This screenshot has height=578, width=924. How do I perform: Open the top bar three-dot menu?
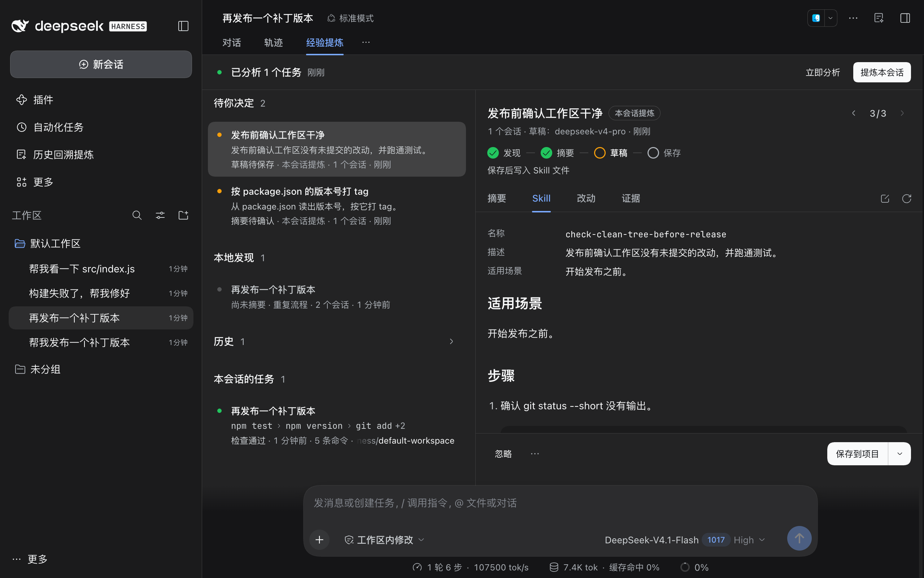(x=853, y=18)
